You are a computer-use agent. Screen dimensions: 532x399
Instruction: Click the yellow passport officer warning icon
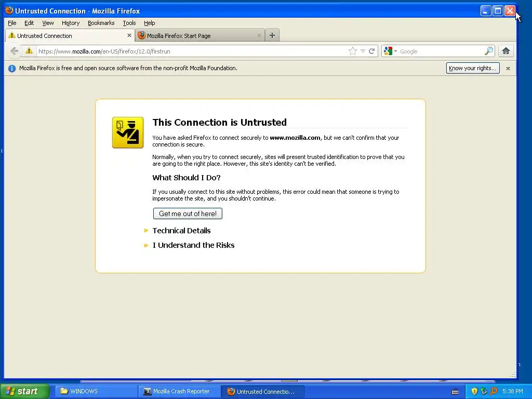(x=128, y=132)
